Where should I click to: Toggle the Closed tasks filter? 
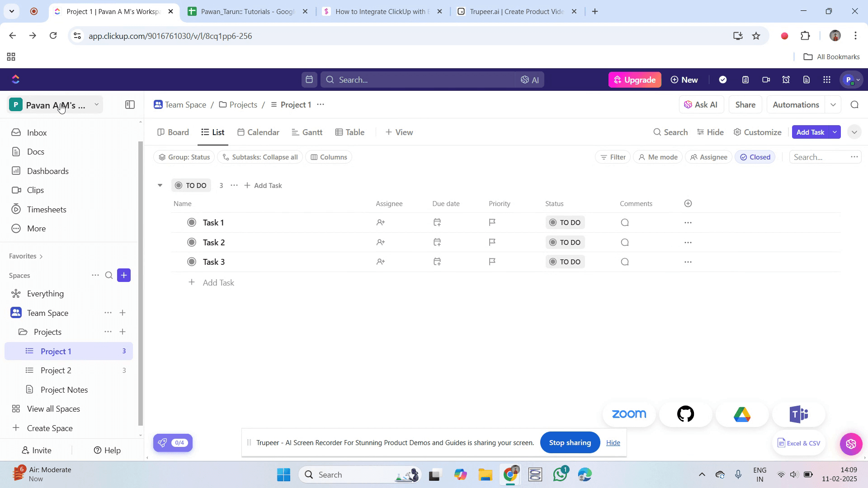pos(755,157)
